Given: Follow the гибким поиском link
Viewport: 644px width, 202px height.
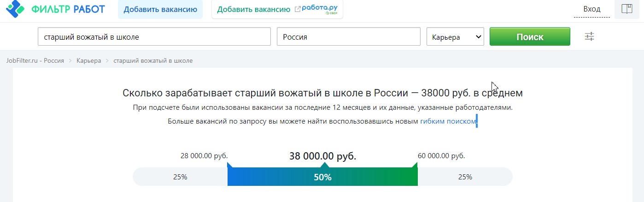Looking at the screenshot, I should pyautogui.click(x=447, y=122).
